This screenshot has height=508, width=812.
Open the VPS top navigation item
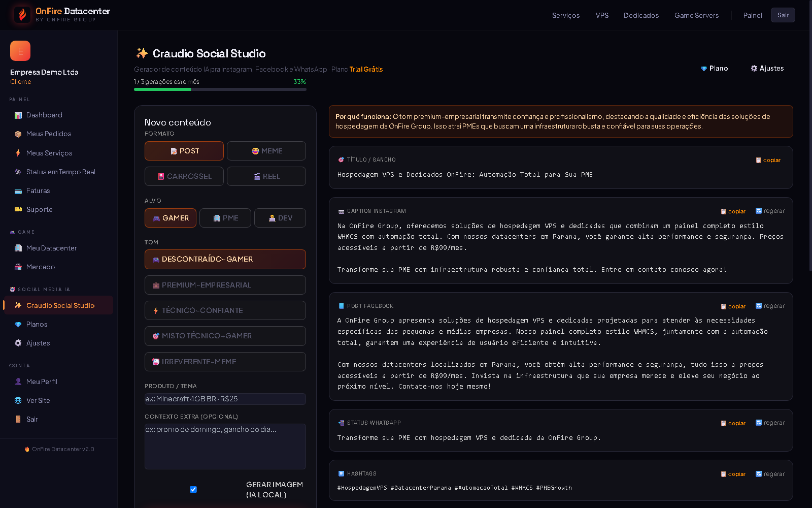602,15
